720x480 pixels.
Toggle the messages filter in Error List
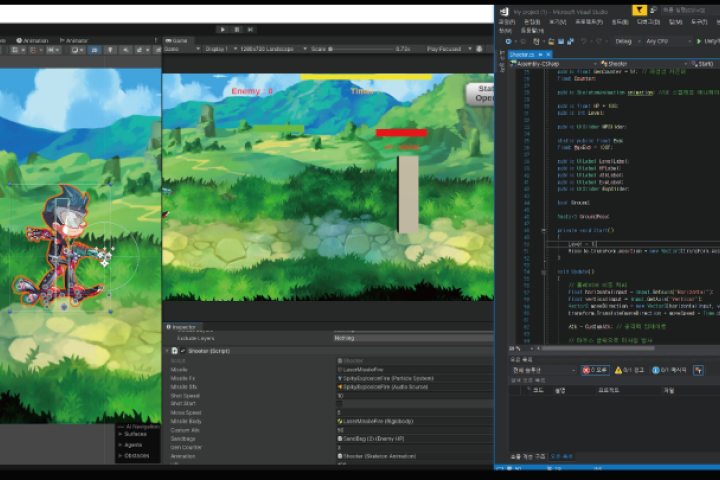pos(669,370)
